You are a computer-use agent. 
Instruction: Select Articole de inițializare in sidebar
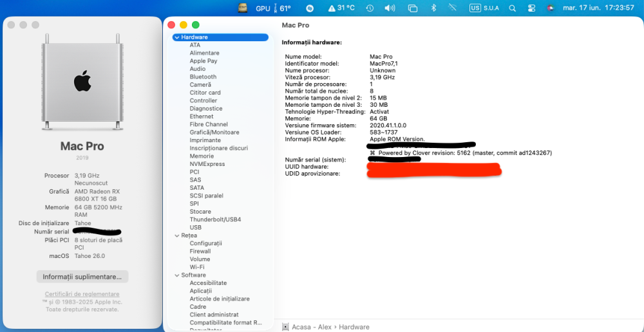[x=220, y=299]
